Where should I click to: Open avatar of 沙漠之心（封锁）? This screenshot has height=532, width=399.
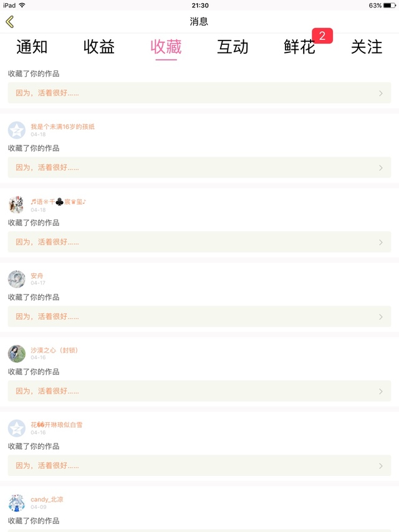17,354
